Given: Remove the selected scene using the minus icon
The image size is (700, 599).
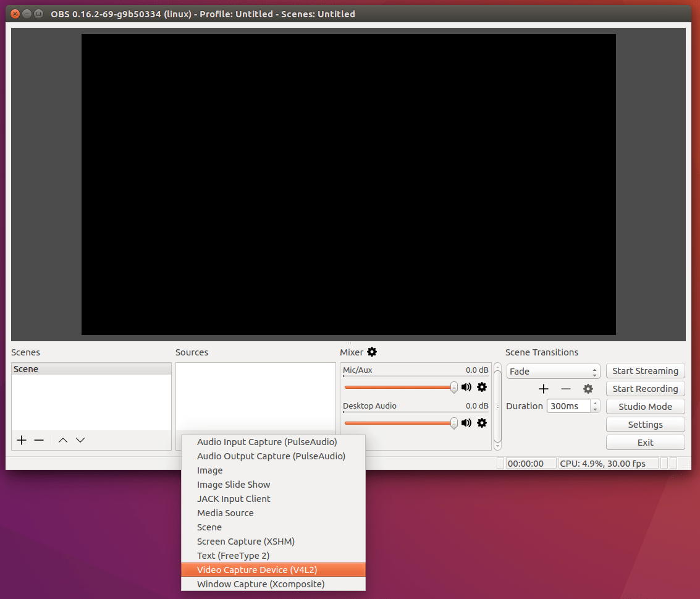Looking at the screenshot, I should click(39, 440).
